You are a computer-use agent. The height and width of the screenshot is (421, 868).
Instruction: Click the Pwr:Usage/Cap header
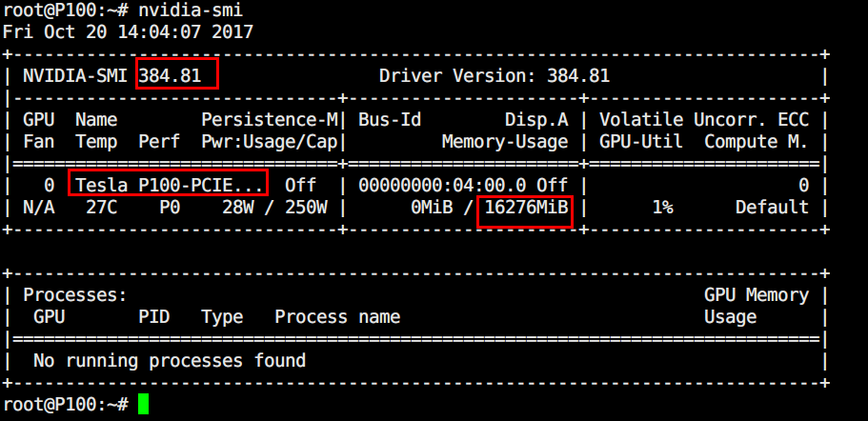point(269,142)
